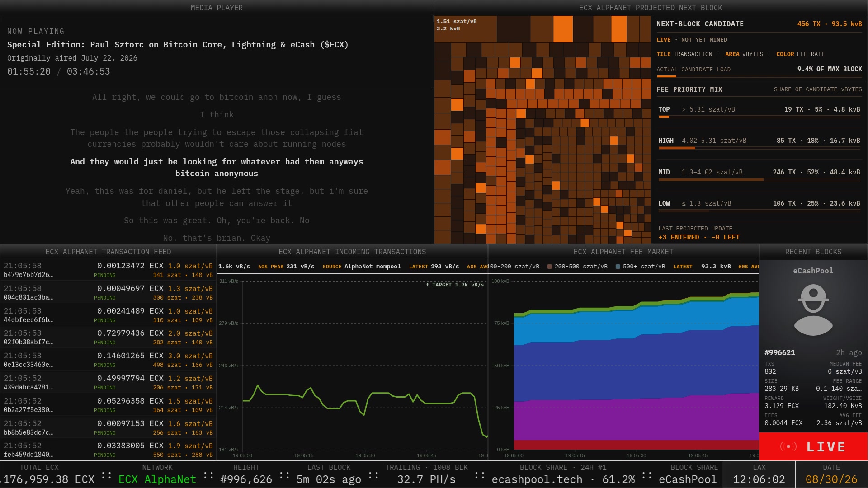Click the eCashPool miner avatar icon
The image size is (868, 488).
(x=813, y=310)
